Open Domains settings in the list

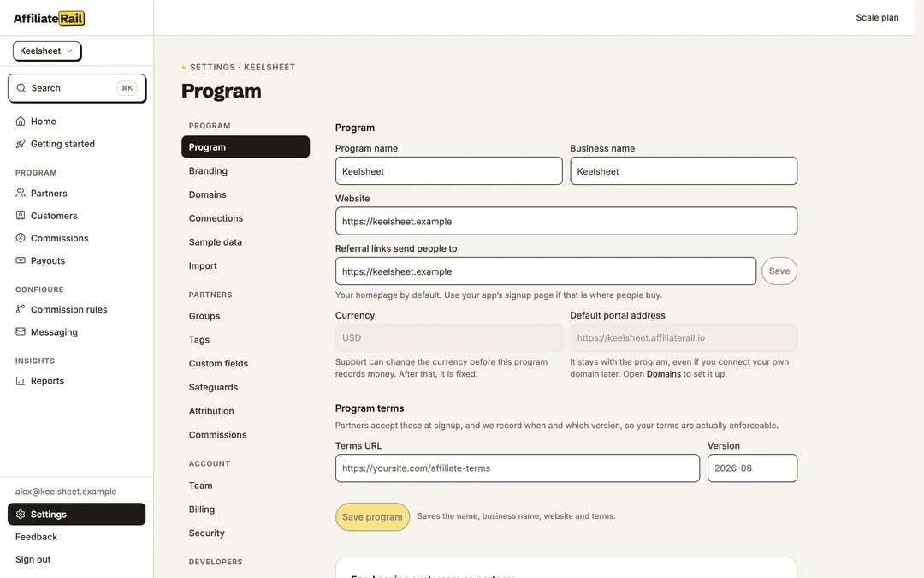(246, 194)
